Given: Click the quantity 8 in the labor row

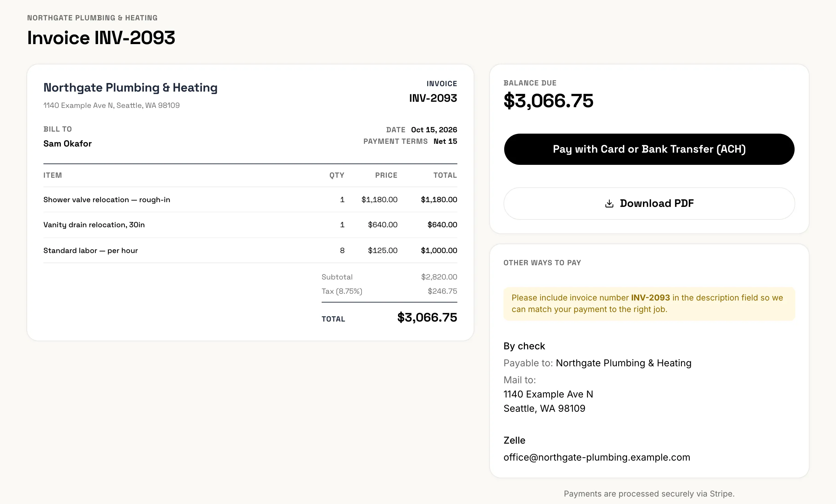Looking at the screenshot, I should pos(342,250).
